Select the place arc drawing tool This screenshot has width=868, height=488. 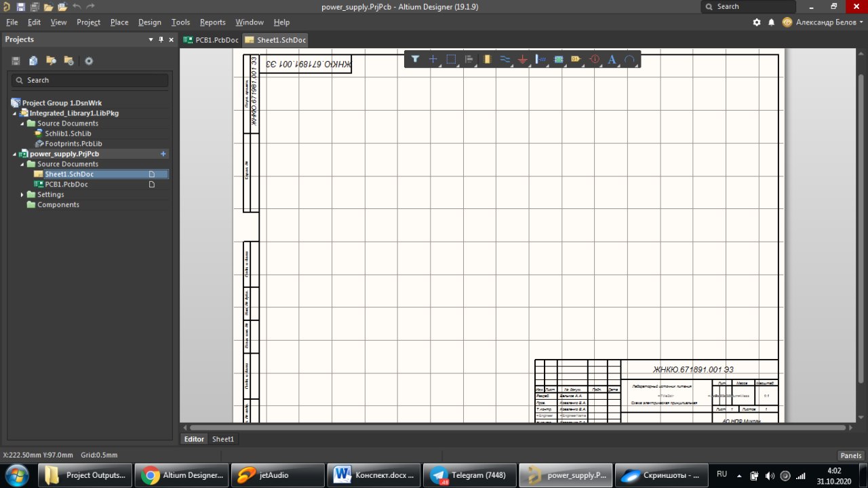pos(629,59)
